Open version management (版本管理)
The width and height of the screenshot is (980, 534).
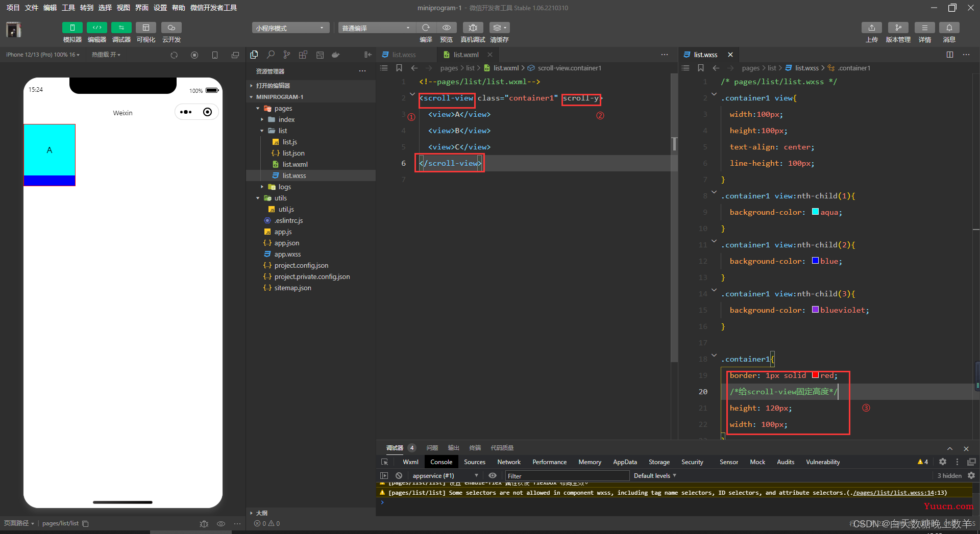(898, 28)
